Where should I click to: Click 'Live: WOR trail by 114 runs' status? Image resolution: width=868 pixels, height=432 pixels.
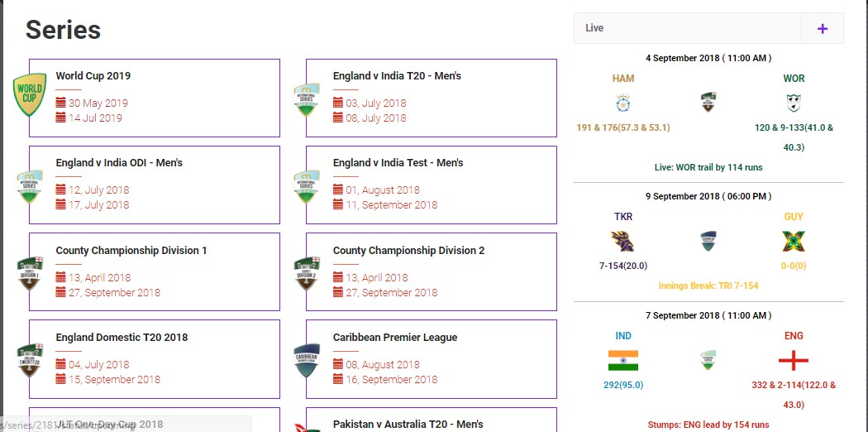pos(708,167)
